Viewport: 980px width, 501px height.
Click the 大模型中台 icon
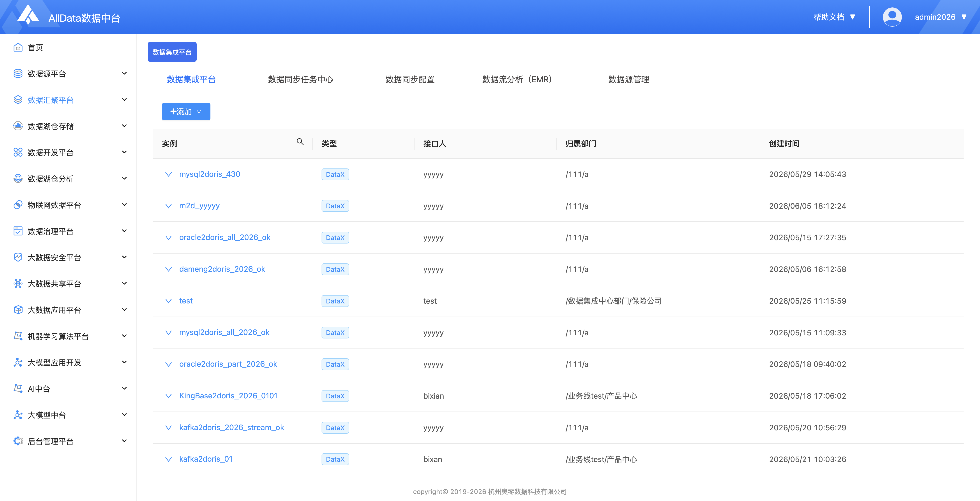[x=18, y=415]
